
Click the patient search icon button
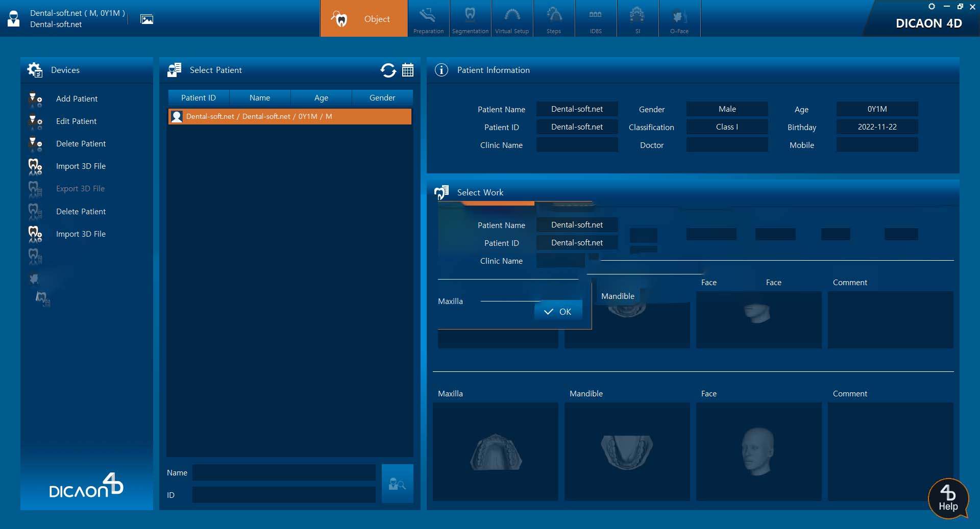pyautogui.click(x=397, y=484)
